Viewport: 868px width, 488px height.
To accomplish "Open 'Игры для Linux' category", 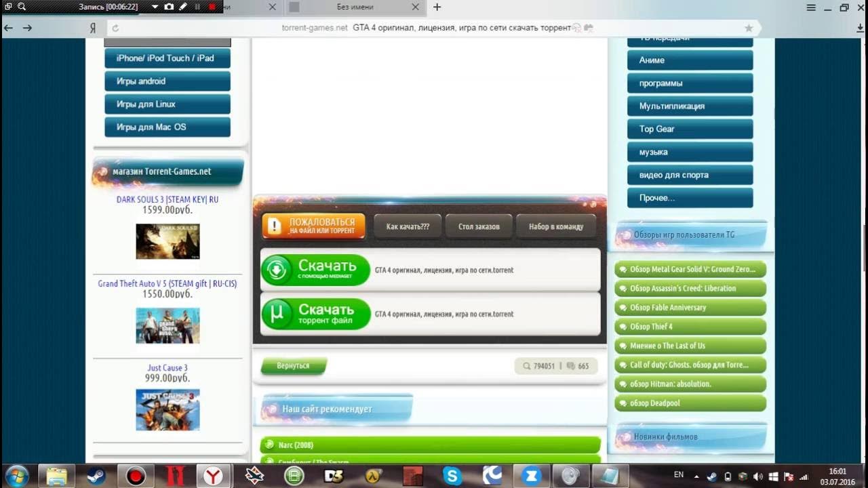I will coord(167,104).
